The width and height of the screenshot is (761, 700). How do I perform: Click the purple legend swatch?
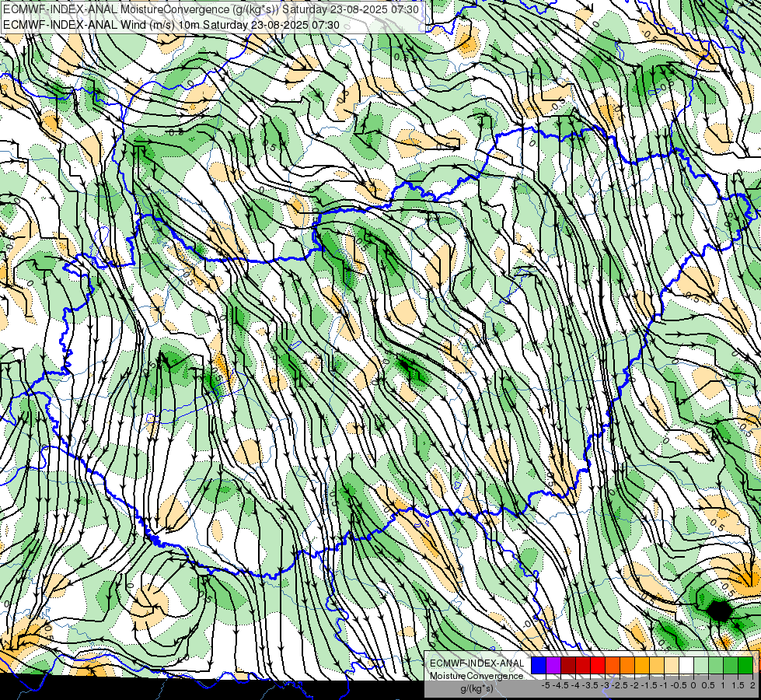point(553,665)
